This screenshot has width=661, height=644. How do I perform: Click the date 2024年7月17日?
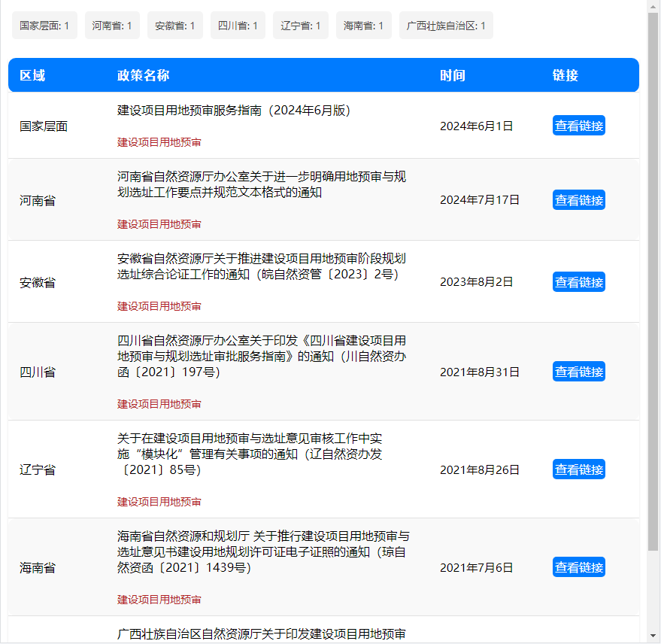pos(479,200)
